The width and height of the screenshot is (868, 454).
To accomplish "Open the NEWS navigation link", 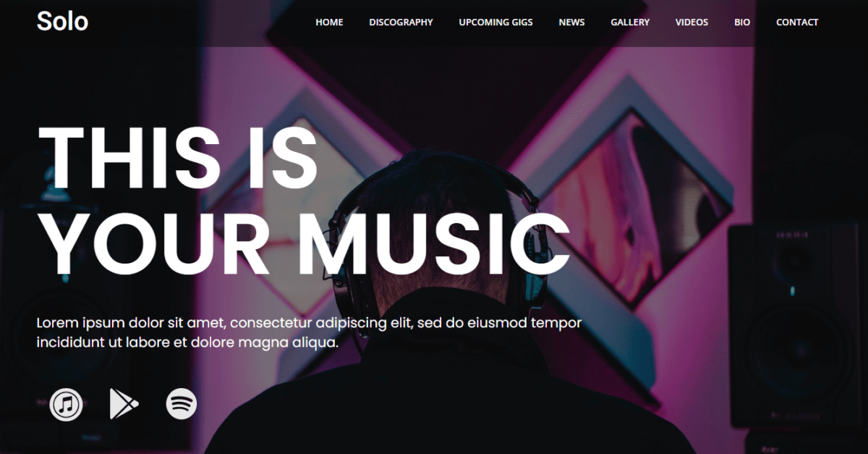I will click(x=571, y=22).
